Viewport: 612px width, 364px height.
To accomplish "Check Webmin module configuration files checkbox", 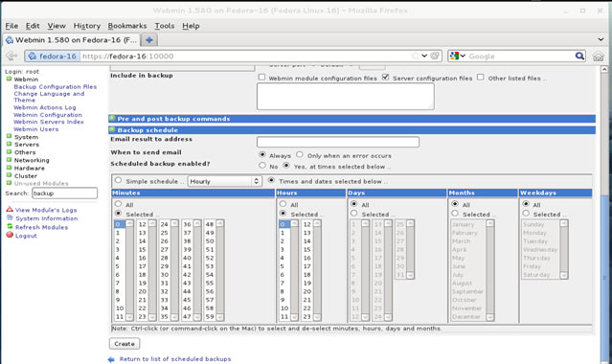I will coord(261,78).
